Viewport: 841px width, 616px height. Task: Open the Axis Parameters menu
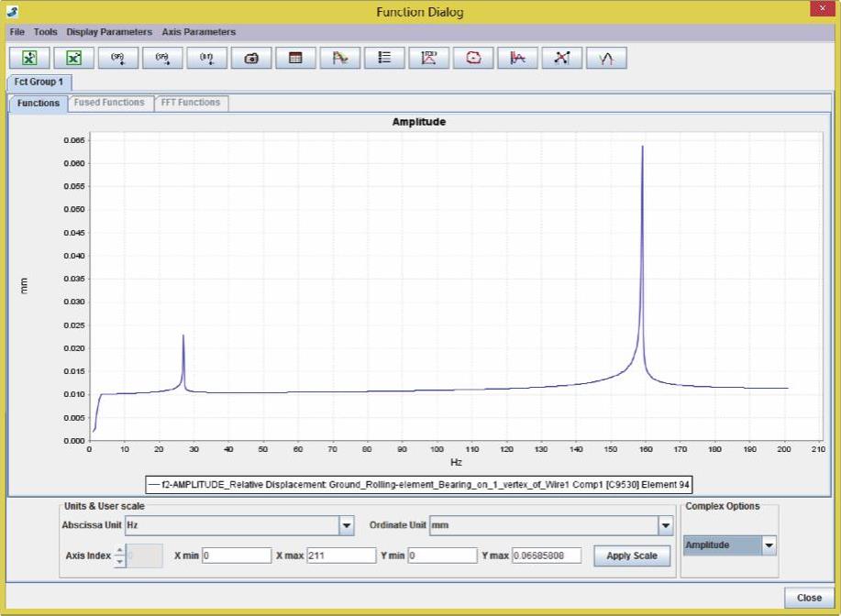[198, 32]
